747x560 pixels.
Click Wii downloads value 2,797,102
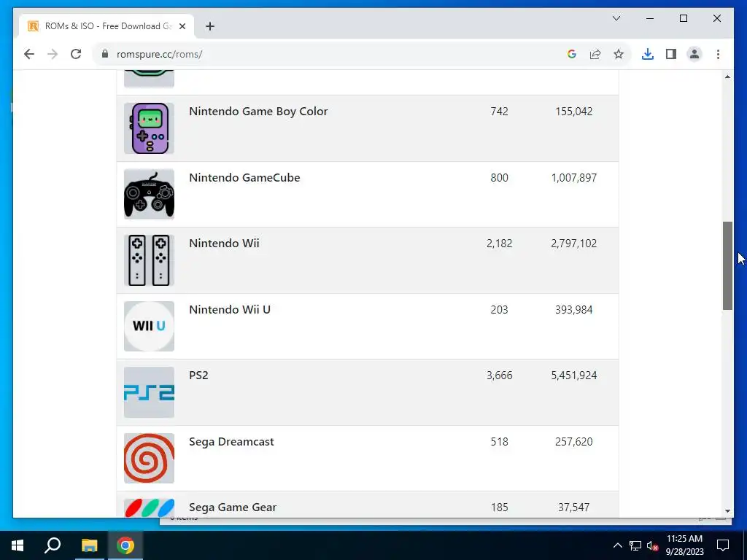pyautogui.click(x=573, y=244)
